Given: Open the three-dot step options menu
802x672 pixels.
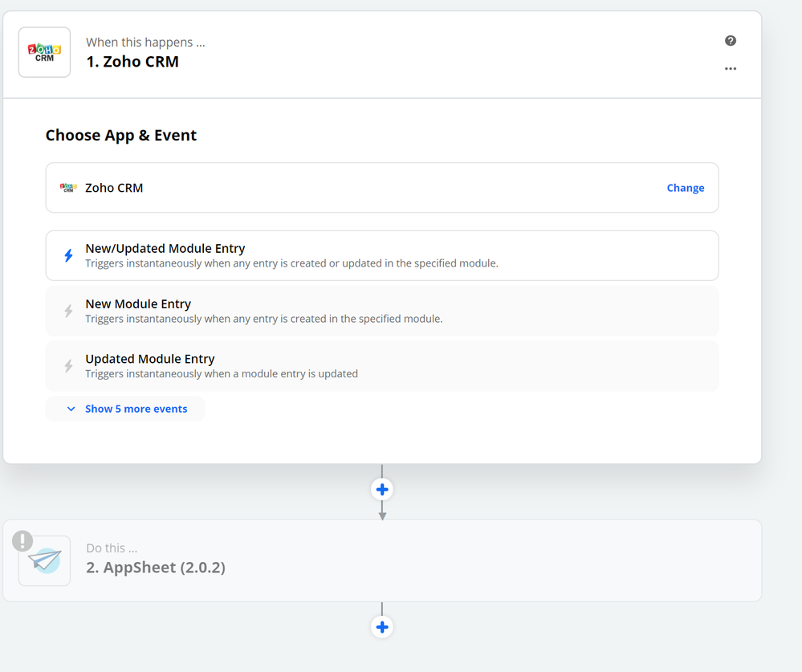Looking at the screenshot, I should pos(731,68).
